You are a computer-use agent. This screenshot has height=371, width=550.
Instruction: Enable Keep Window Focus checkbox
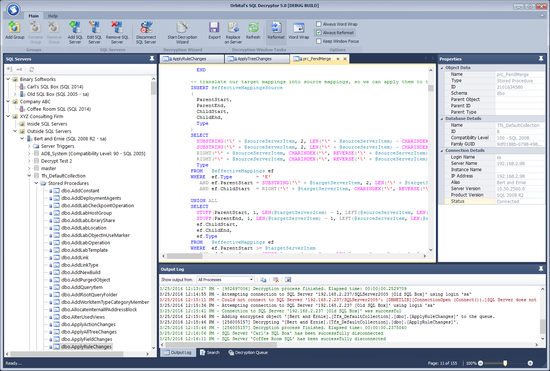click(x=318, y=41)
